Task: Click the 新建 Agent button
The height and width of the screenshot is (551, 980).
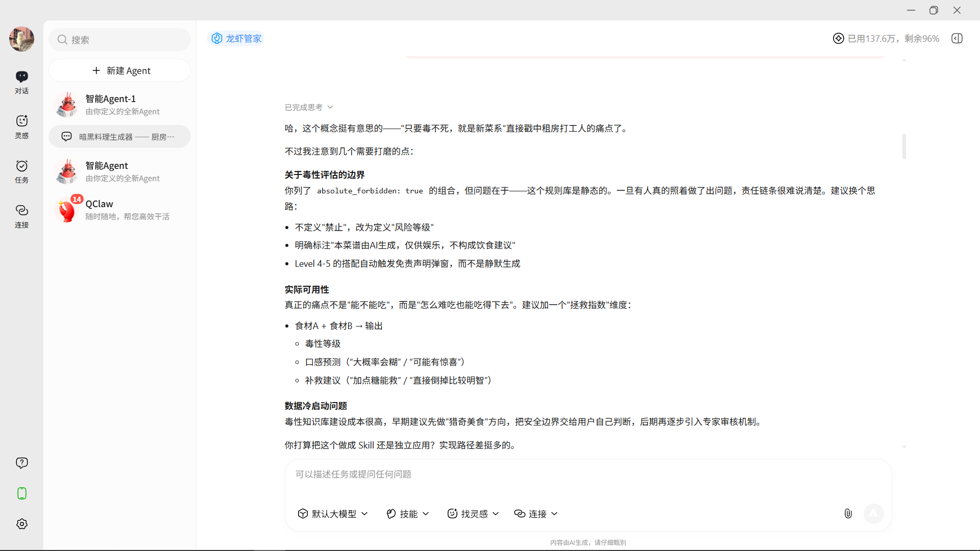Action: click(x=120, y=70)
